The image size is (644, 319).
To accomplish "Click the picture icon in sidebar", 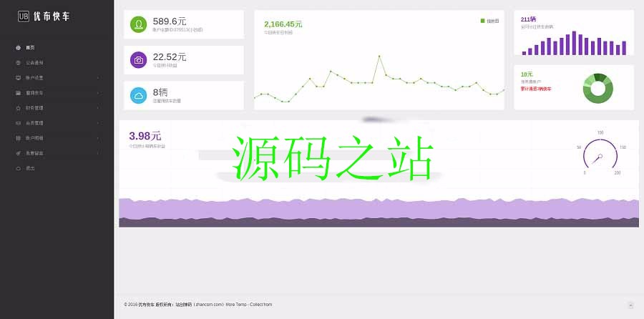I will (x=18, y=93).
